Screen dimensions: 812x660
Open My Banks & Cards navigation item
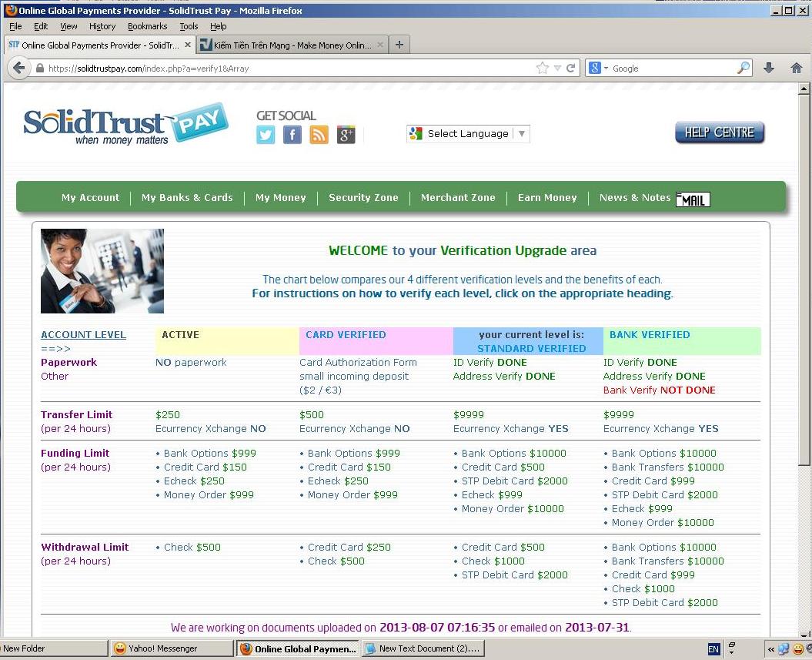click(x=187, y=197)
